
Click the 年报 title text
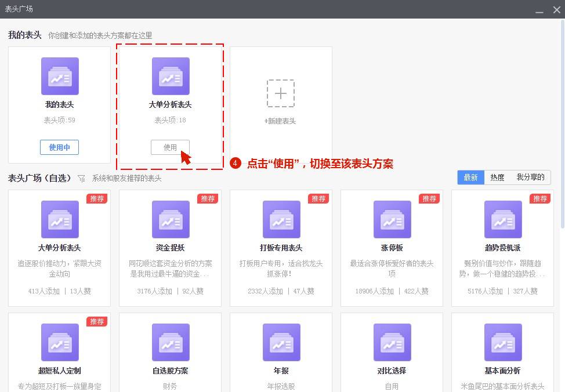pyautogui.click(x=281, y=371)
